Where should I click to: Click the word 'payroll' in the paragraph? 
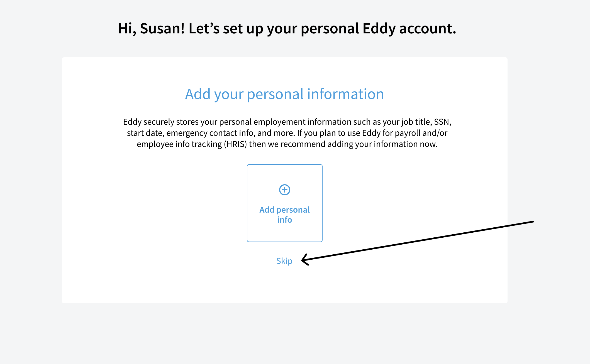[408, 133]
